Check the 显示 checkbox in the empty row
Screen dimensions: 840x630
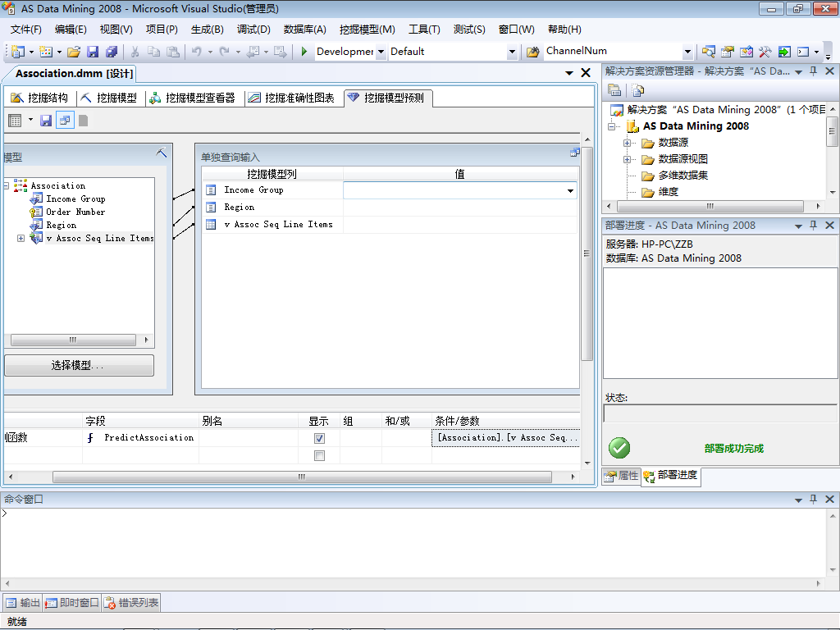point(319,456)
